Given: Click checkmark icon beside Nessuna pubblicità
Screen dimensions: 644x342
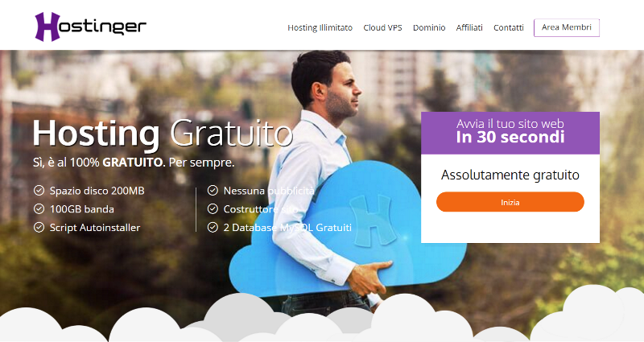Looking at the screenshot, I should click(x=213, y=191).
